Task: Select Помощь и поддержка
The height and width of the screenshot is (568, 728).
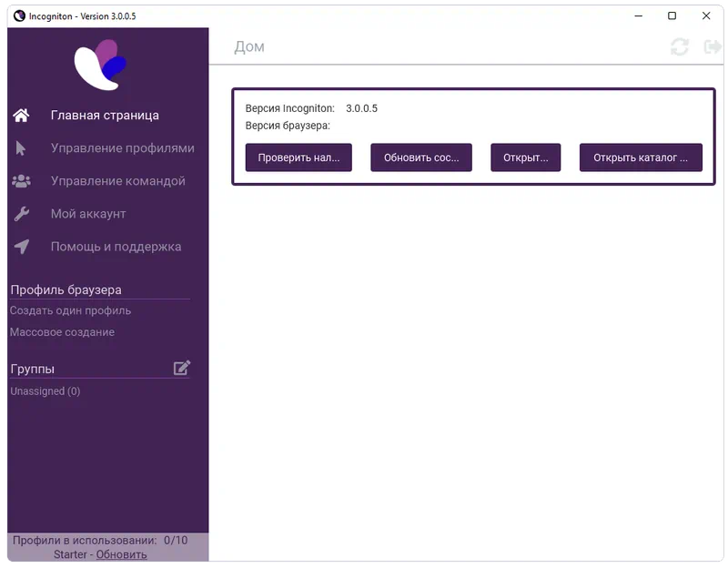Action: (116, 247)
